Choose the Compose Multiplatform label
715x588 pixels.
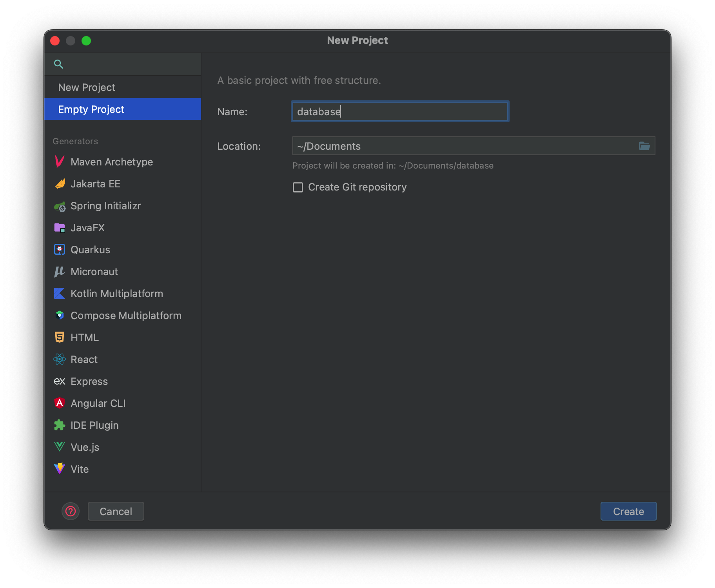126,316
